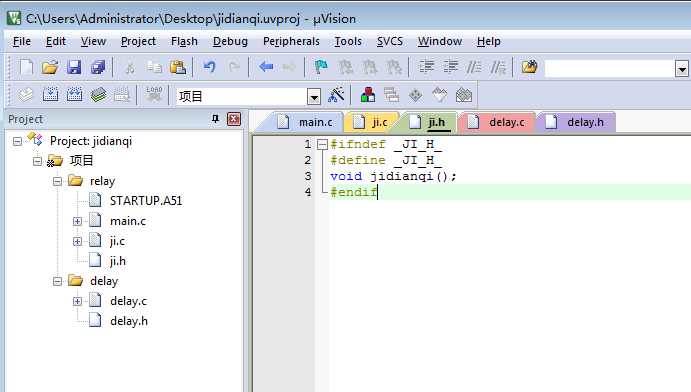Open the SVCS menu
This screenshot has width=691, height=392.
click(390, 41)
